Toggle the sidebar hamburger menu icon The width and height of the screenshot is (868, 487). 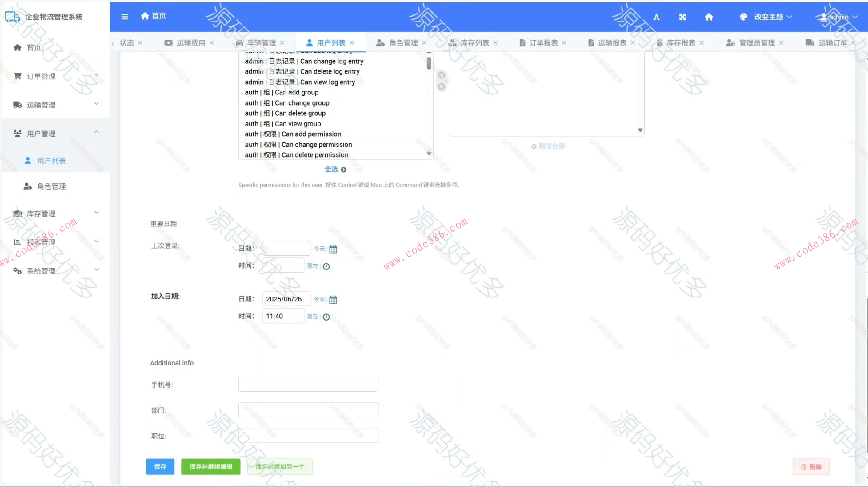click(125, 17)
